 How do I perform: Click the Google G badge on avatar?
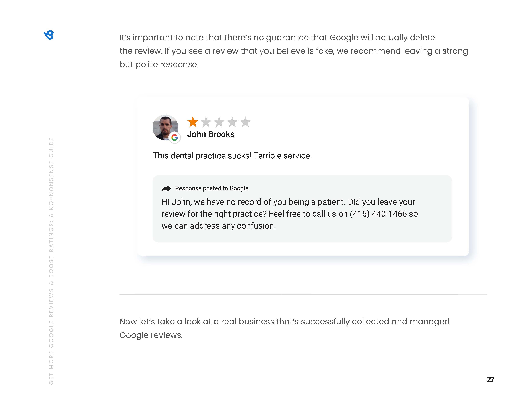pyautogui.click(x=174, y=138)
